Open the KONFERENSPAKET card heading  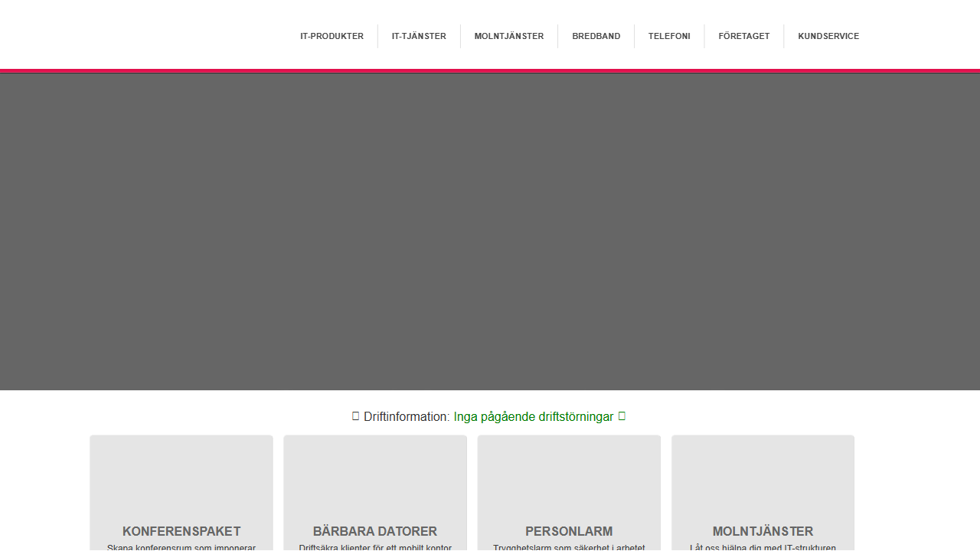181,531
